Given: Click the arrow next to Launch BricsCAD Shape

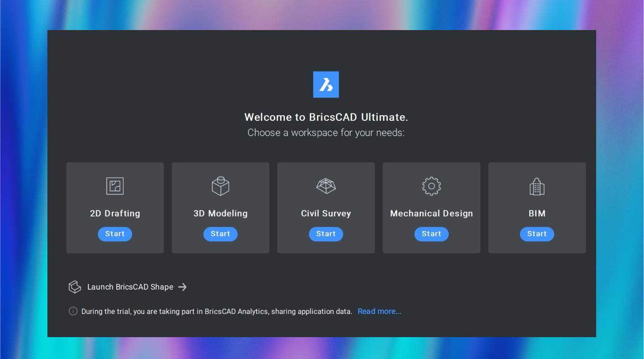Looking at the screenshot, I should (182, 287).
